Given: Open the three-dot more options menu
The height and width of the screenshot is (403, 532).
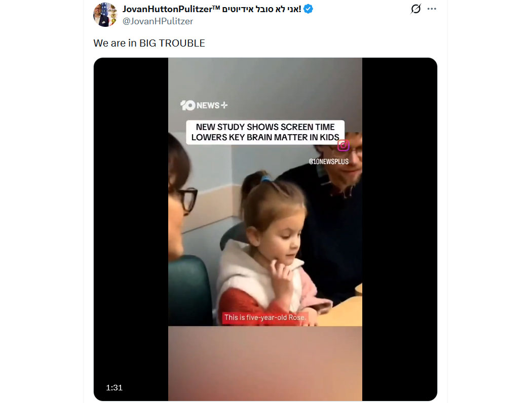Looking at the screenshot, I should [432, 9].
